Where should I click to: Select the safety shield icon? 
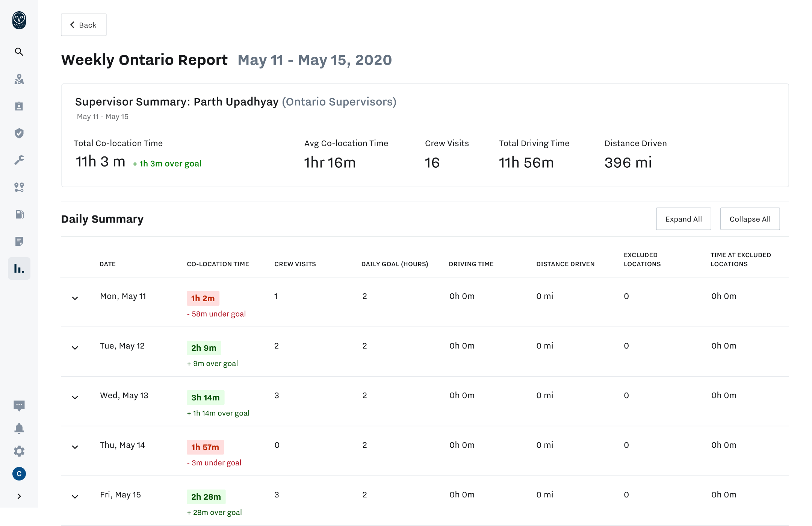(19, 133)
